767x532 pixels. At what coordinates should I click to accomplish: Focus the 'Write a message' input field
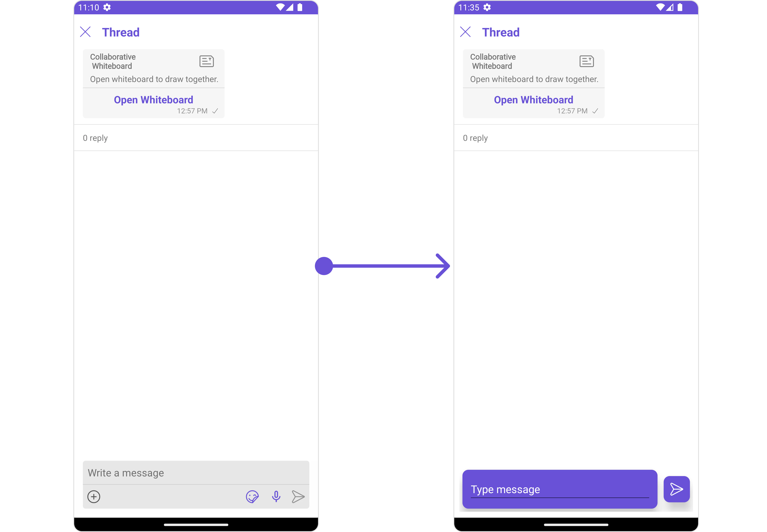click(196, 473)
